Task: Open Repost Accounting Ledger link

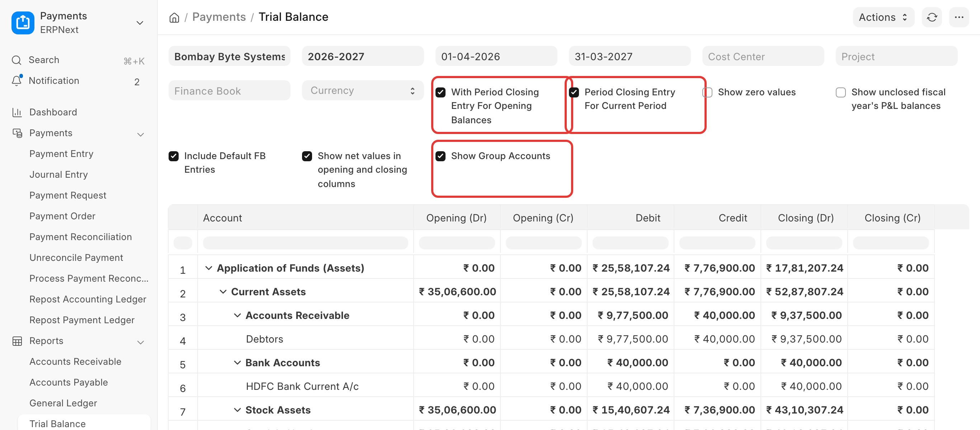Action: [x=88, y=299]
